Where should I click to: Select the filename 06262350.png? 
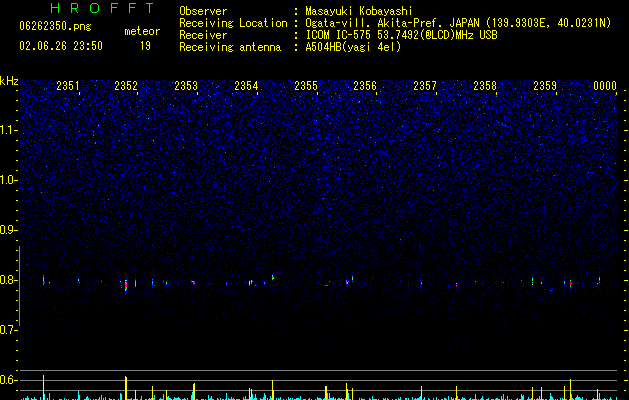pyautogui.click(x=55, y=27)
